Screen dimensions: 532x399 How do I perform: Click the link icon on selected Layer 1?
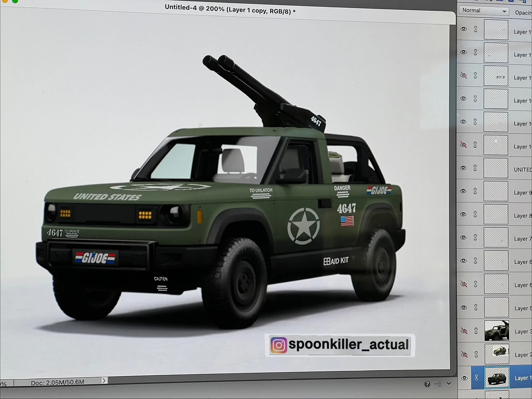coord(476,378)
